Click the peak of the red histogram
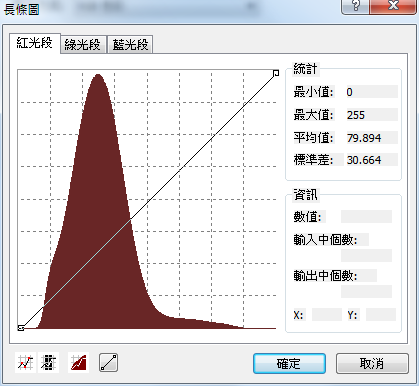 point(98,75)
